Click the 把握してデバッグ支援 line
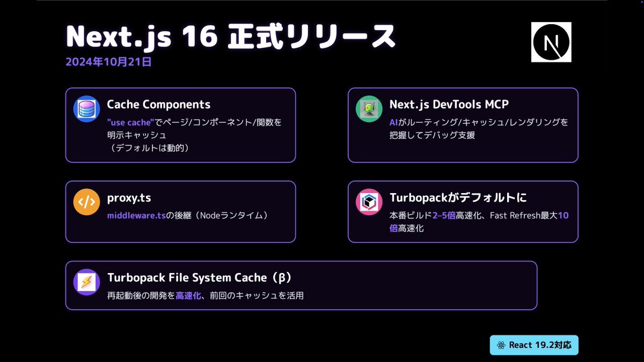644x362 pixels. [x=433, y=135]
